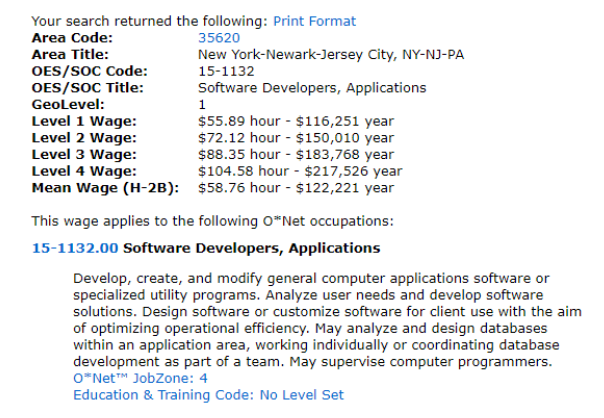This screenshot has height=418, width=604.
Task: Click Education & Training Code link
Action: pyautogui.click(x=207, y=395)
